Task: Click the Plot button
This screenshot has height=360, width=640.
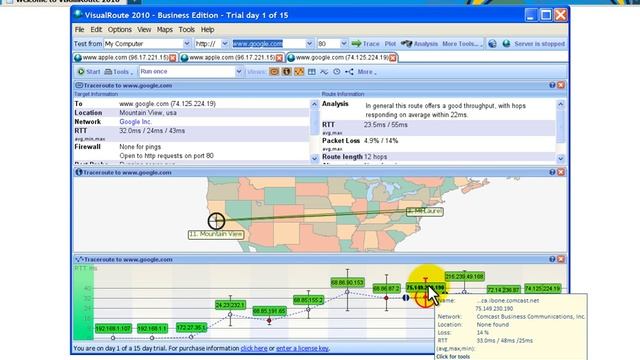Action: [390, 44]
